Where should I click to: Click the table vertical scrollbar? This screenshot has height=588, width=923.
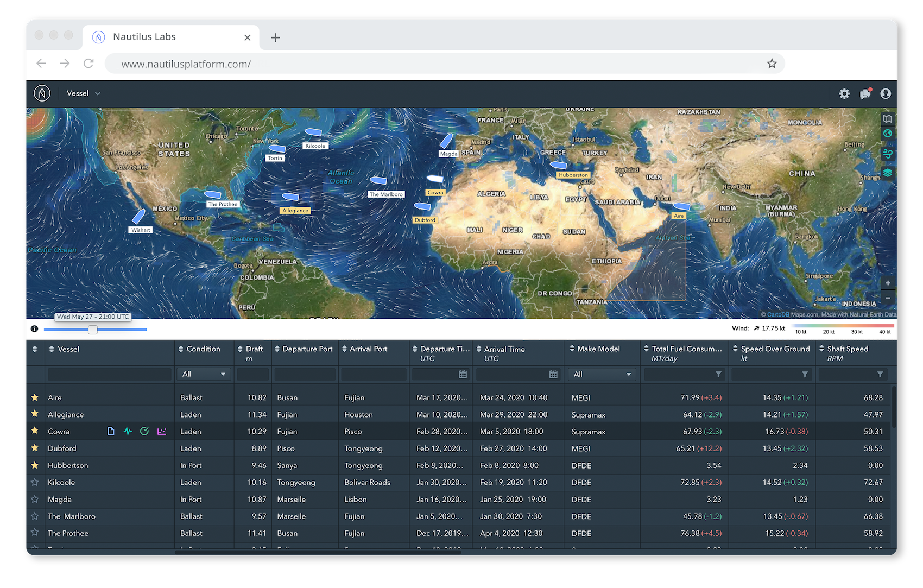coord(893,407)
